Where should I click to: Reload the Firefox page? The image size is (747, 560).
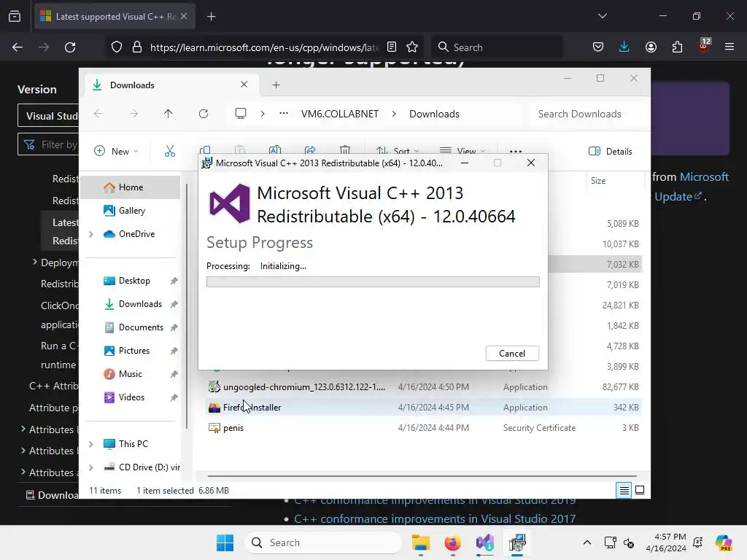pyautogui.click(x=70, y=47)
